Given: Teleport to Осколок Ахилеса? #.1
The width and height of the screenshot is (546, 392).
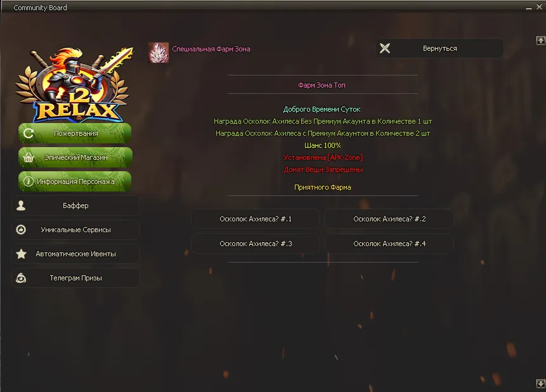Looking at the screenshot, I should point(256,219).
